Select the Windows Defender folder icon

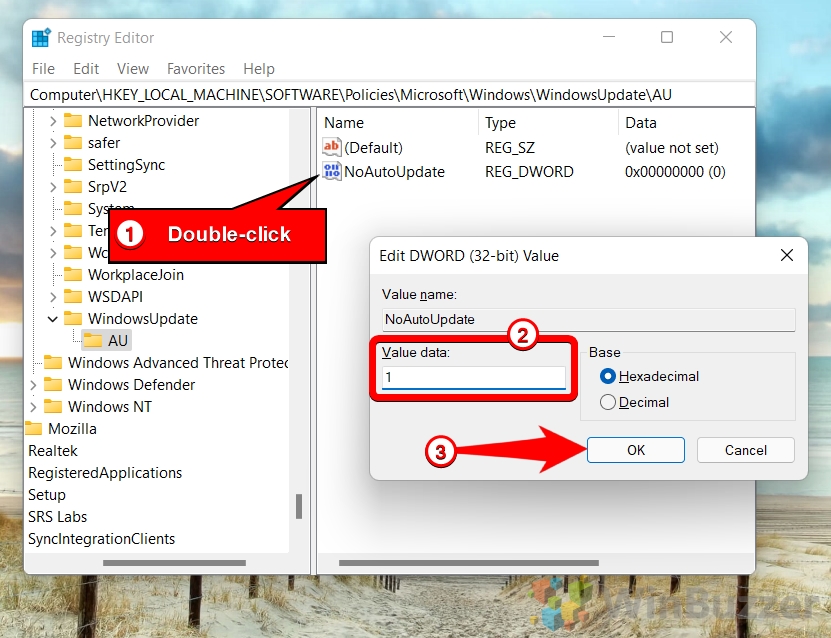coord(52,385)
